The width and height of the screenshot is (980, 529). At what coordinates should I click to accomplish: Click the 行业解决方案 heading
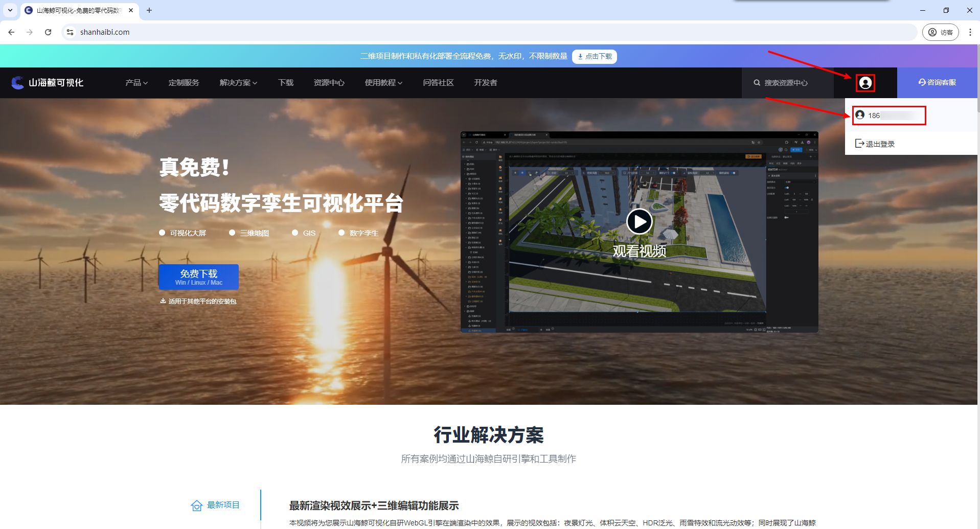(x=489, y=435)
